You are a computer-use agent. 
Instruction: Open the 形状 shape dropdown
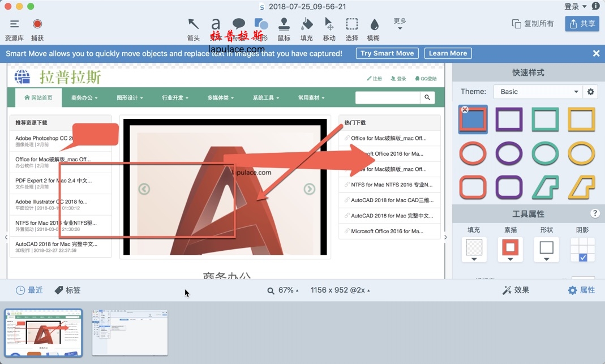tap(546, 250)
